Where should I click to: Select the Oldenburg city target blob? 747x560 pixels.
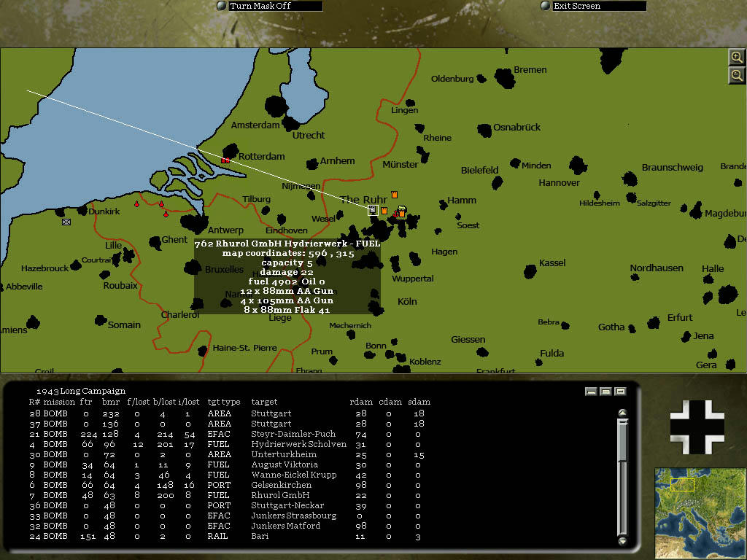481,79
